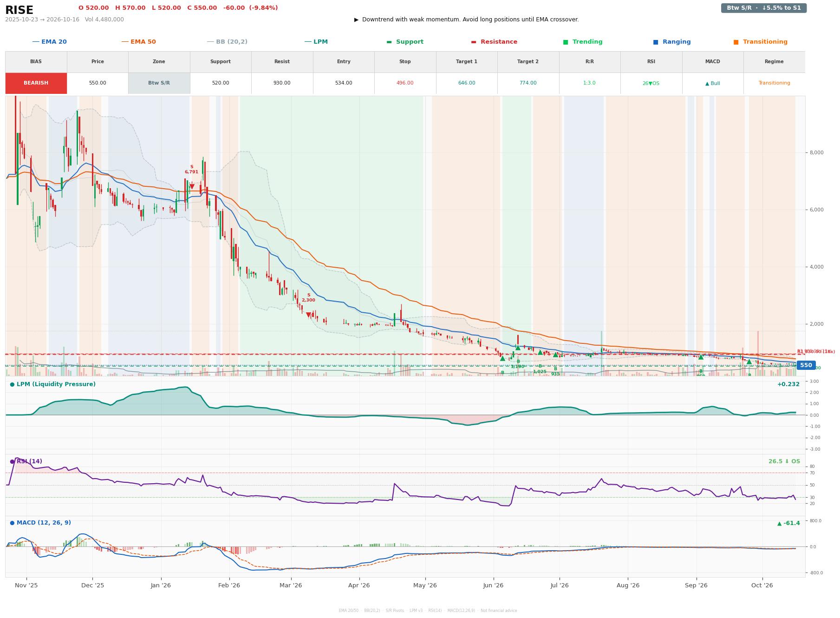Toggle the EMA 20 legend entry
The image size is (840, 618).
49,42
